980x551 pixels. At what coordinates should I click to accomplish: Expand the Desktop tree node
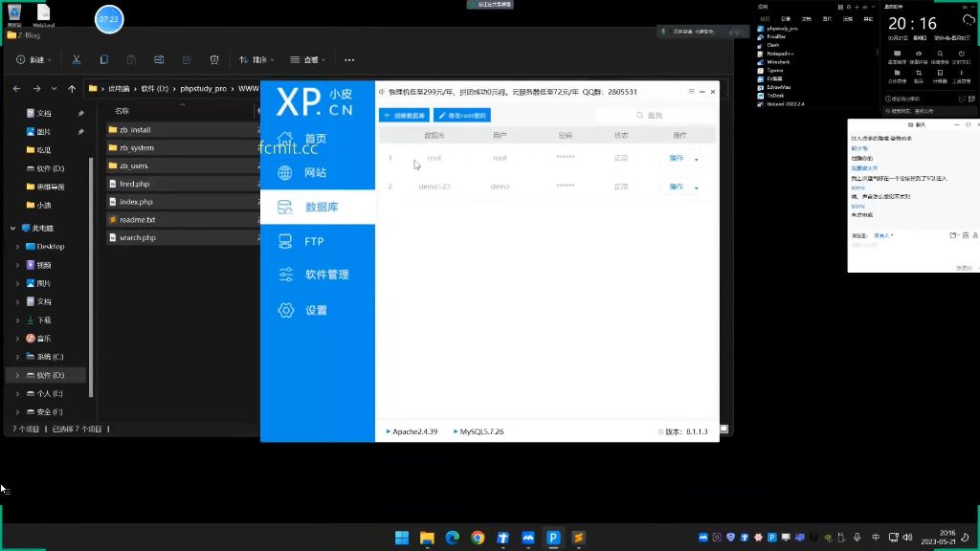[17, 246]
